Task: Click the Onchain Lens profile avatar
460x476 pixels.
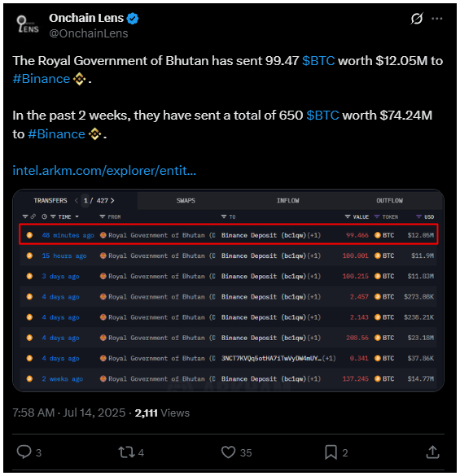Action: click(28, 24)
